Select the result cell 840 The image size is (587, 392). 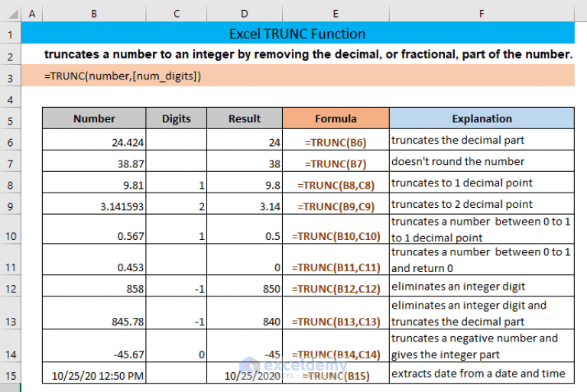(245, 313)
